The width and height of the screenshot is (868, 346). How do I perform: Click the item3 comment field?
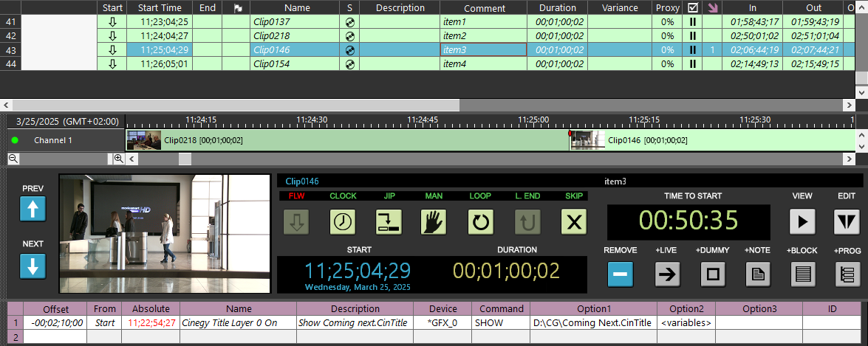pyautogui.click(x=483, y=50)
